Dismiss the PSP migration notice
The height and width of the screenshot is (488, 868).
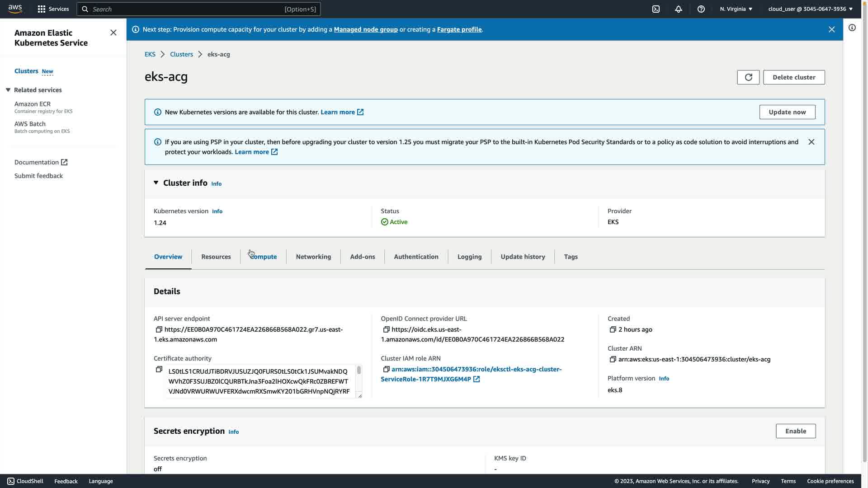click(x=811, y=142)
